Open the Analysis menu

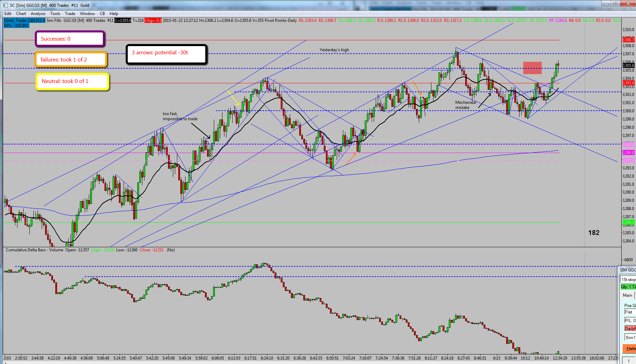[x=38, y=14]
